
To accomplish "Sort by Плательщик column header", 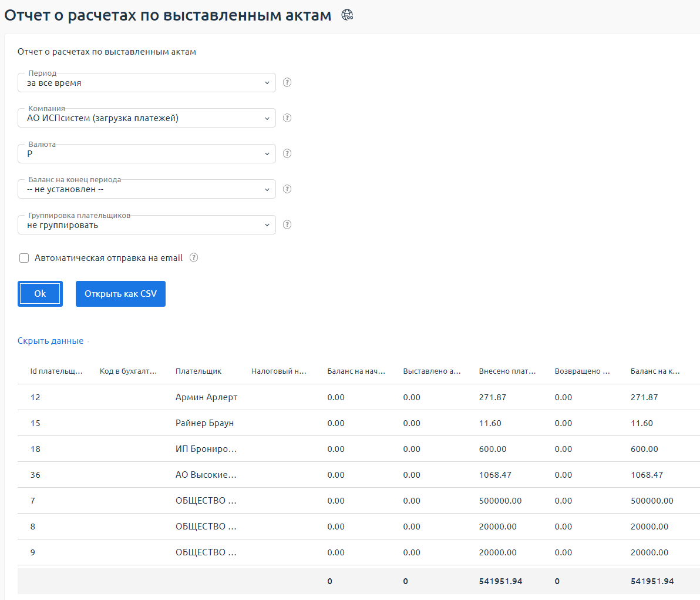I will [x=198, y=371].
